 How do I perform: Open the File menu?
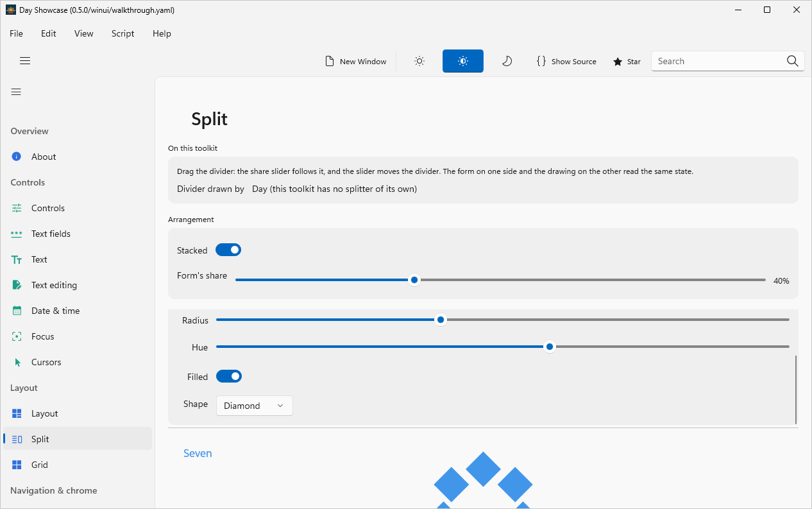[16, 33]
